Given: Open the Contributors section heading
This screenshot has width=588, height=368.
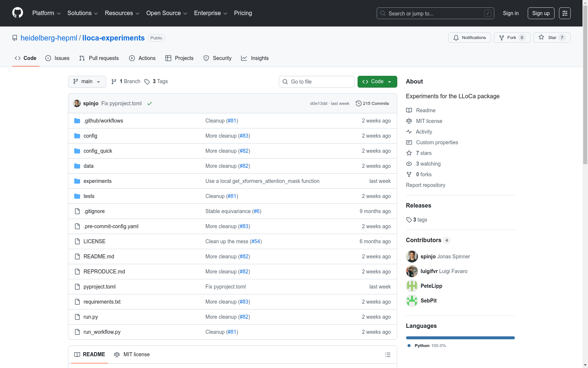Looking at the screenshot, I should tap(424, 240).
